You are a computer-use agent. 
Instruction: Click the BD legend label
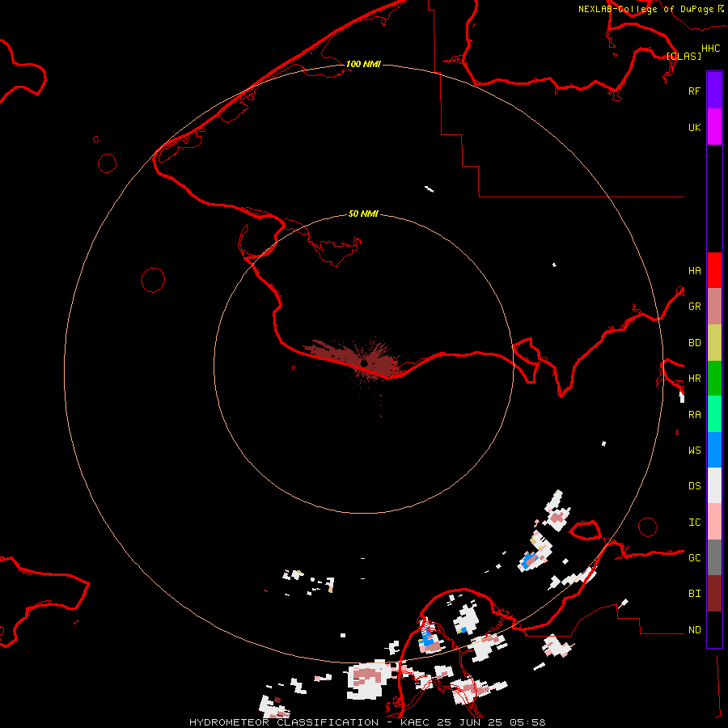coord(694,343)
